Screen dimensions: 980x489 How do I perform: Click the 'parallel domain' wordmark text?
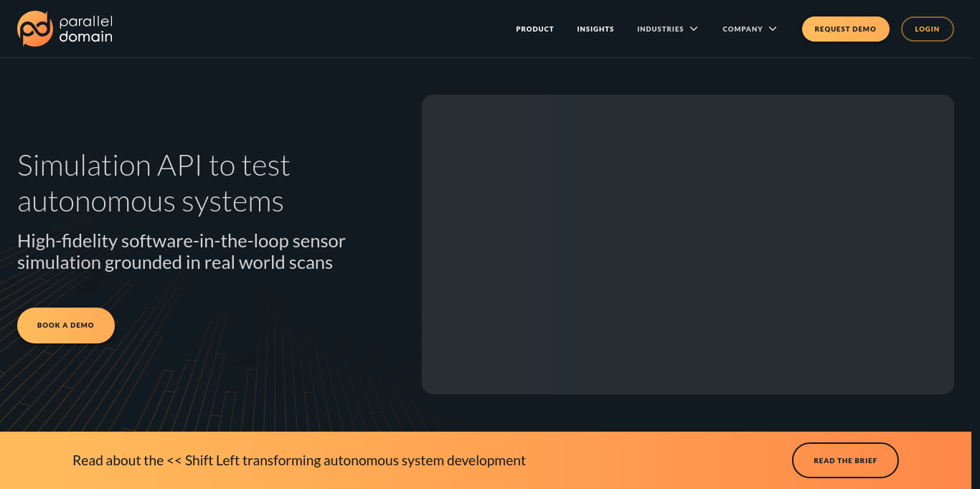pyautogui.click(x=85, y=29)
